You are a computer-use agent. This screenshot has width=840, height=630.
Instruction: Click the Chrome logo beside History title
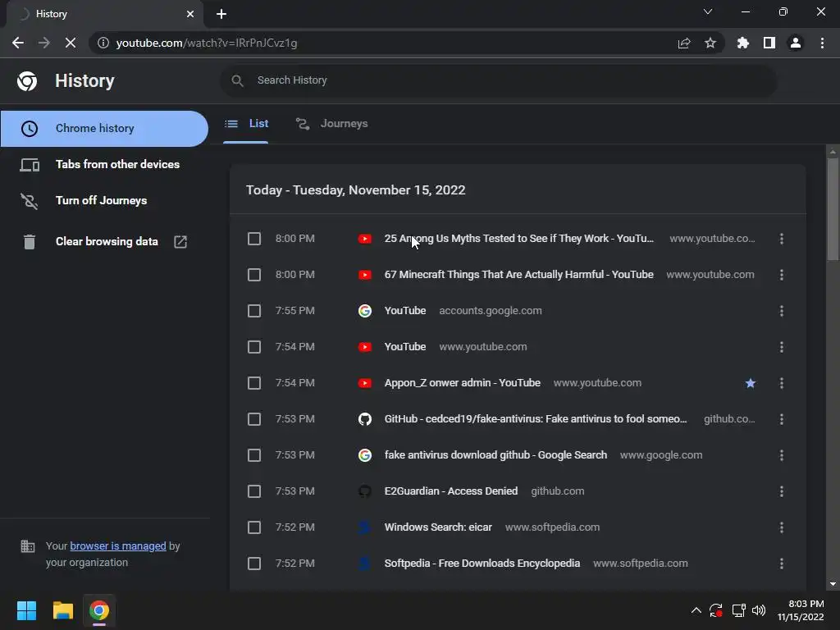click(x=27, y=81)
